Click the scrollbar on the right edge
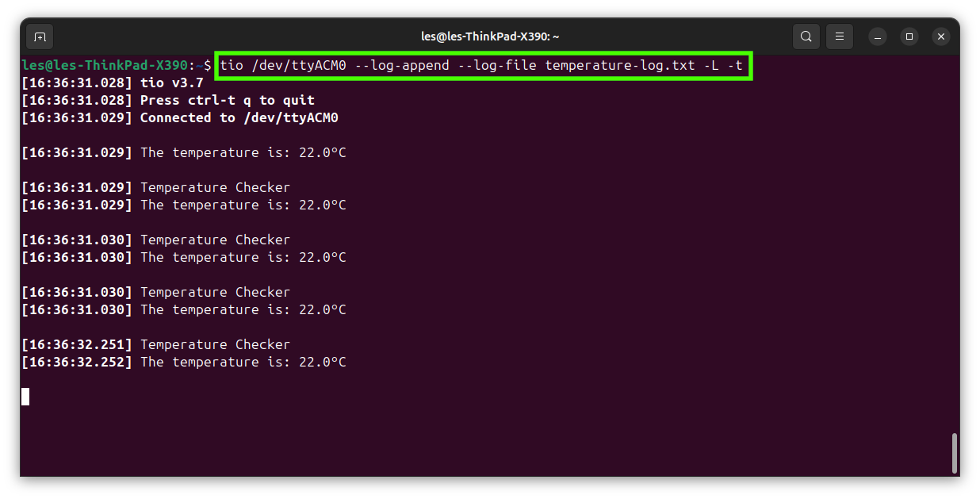 point(954,454)
